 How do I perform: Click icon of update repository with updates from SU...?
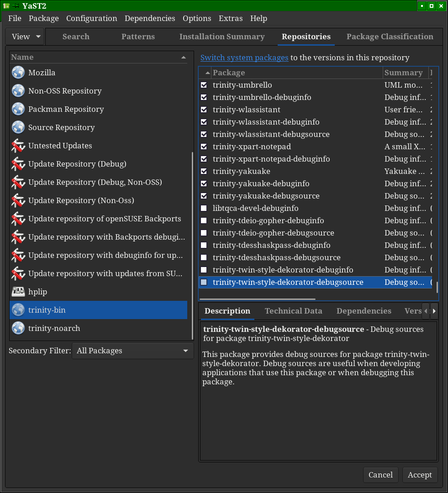point(18,273)
